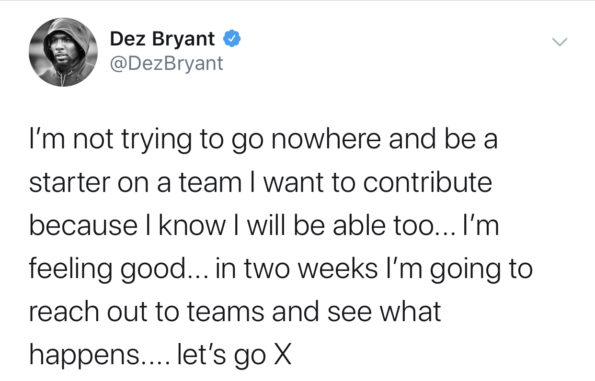Open Dez Bryant's profile picture
The height and width of the screenshot is (381, 595).
63,52
